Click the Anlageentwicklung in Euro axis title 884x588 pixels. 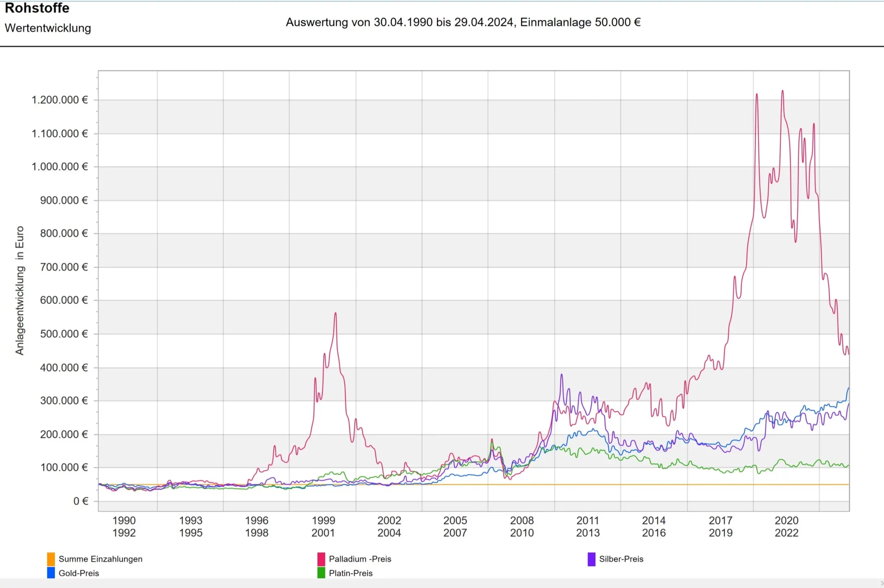click(x=19, y=290)
